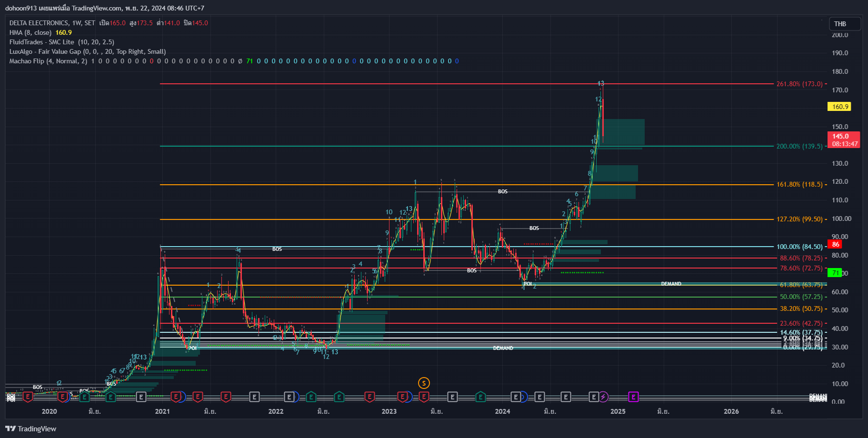Select the red 145.0 current price label
This screenshot has width=868, height=438.
coord(844,139)
